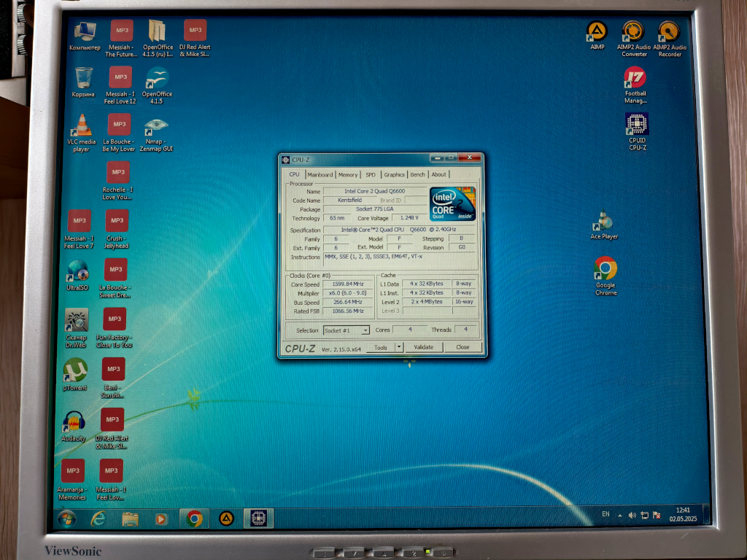Viewport: 747px width, 560px height.
Task: Switch the EN input language indicator
Action: 605,514
